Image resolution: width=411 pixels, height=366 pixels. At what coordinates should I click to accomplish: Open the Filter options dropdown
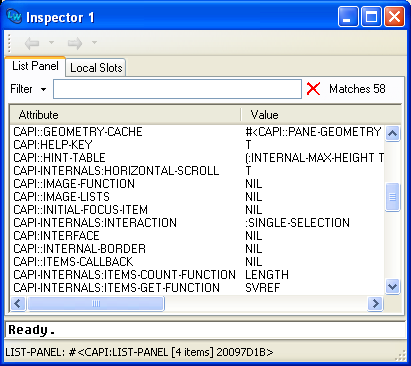(x=43, y=89)
